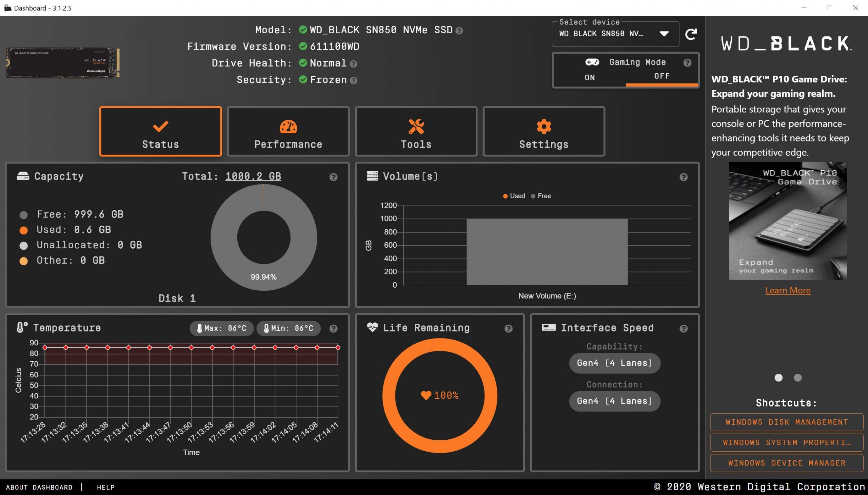Click the Capacity panel help icon
Image resolution: width=868 pixels, height=495 pixels.
pos(333,177)
